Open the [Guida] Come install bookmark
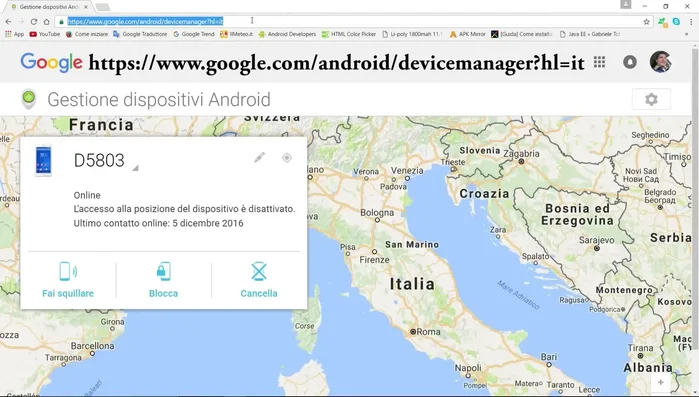 (x=522, y=34)
